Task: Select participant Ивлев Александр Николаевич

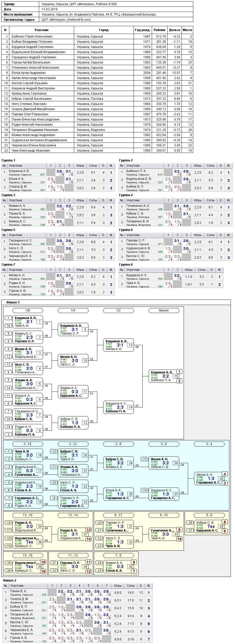Action: point(34,78)
